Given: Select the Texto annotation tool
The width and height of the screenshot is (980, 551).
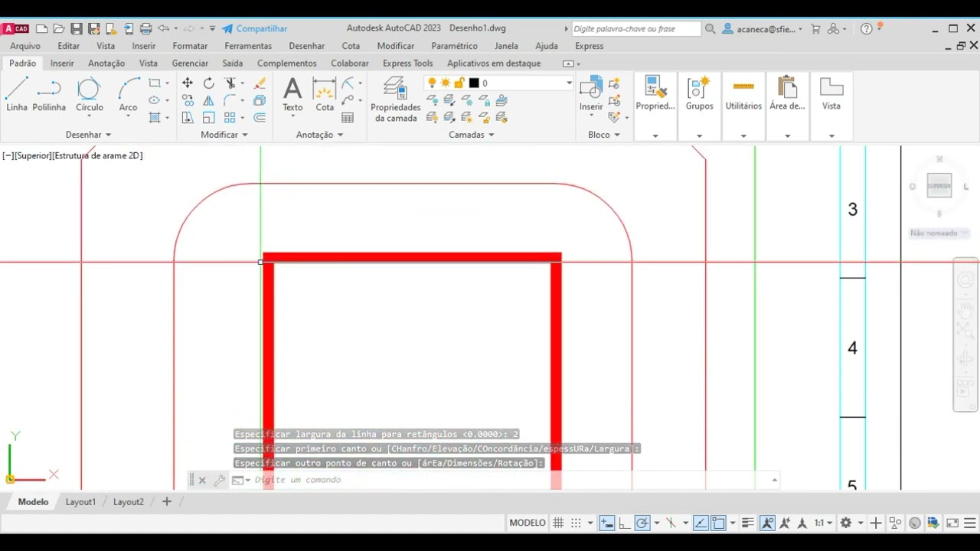Looking at the screenshot, I should tap(292, 95).
